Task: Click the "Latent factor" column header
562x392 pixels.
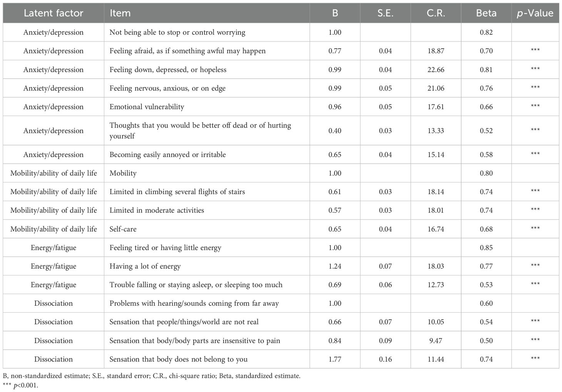Action: tap(53, 13)
